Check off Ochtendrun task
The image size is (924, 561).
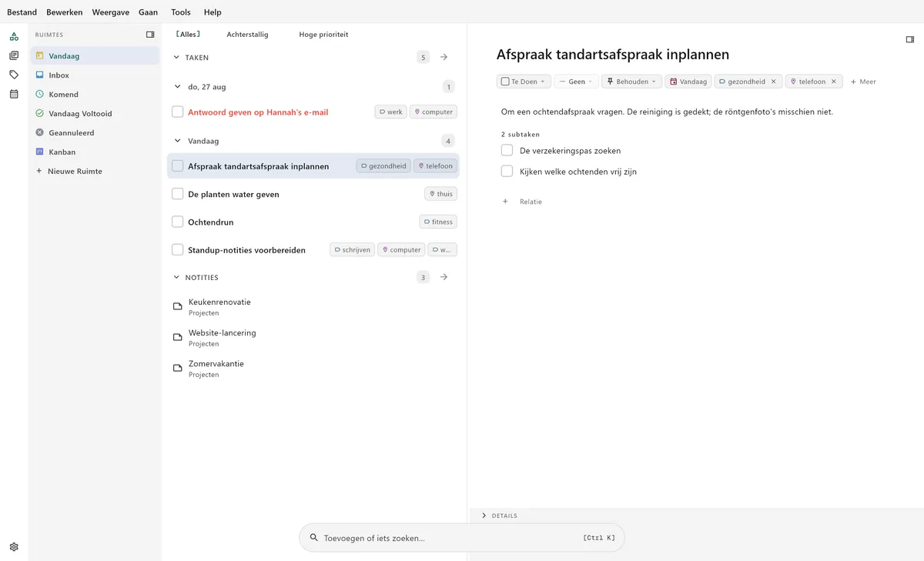coord(178,222)
